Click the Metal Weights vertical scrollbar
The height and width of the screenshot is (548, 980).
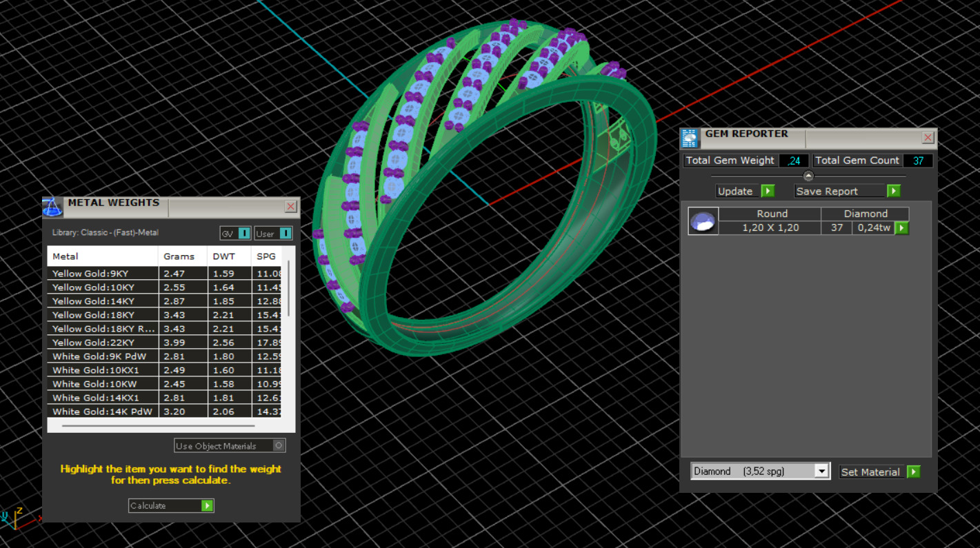[288, 288]
